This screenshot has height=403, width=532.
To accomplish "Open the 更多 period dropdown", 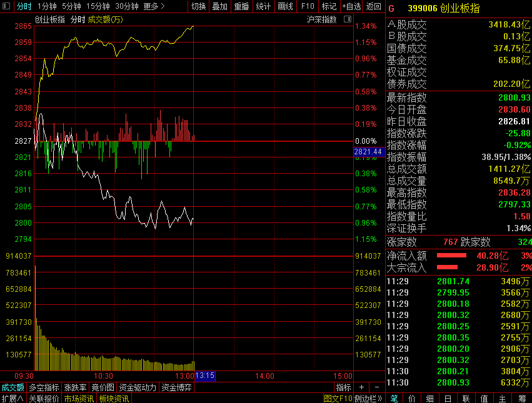I will (x=154, y=6).
